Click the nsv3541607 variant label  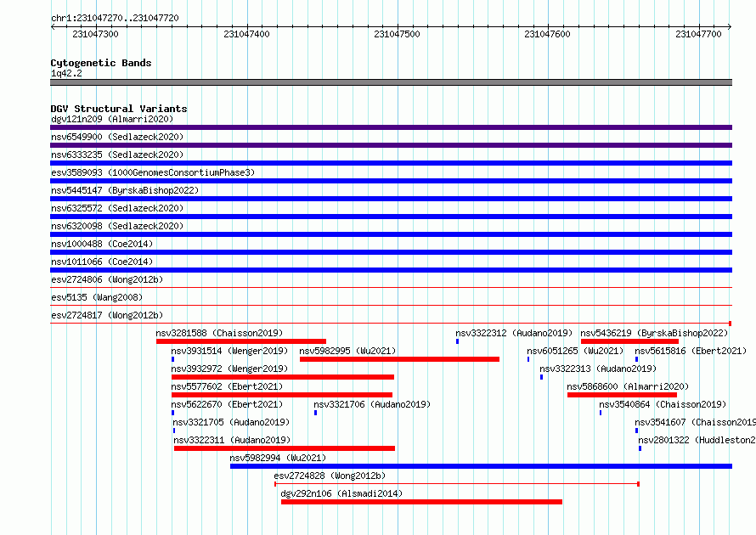click(695, 422)
